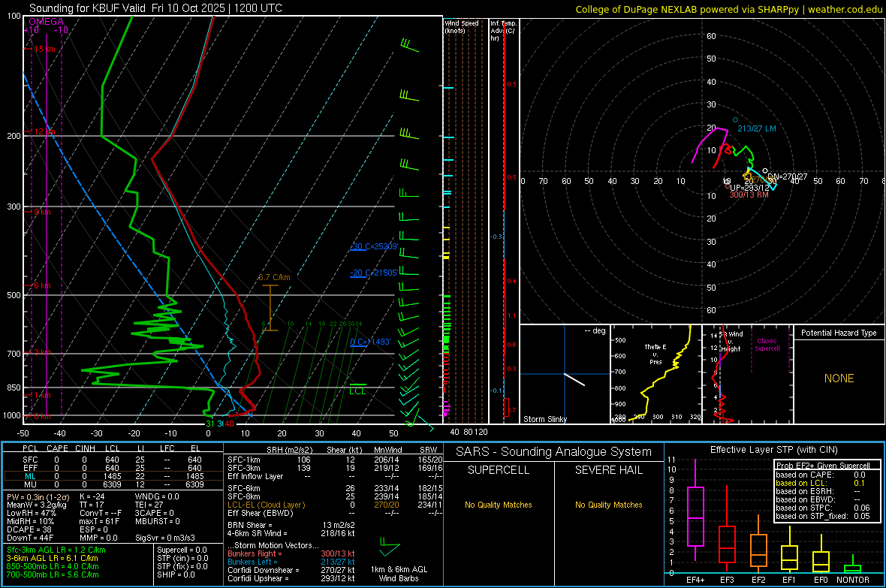Click the Theta-E v. Pres panel label
The width and height of the screenshot is (886, 588).
(x=655, y=354)
